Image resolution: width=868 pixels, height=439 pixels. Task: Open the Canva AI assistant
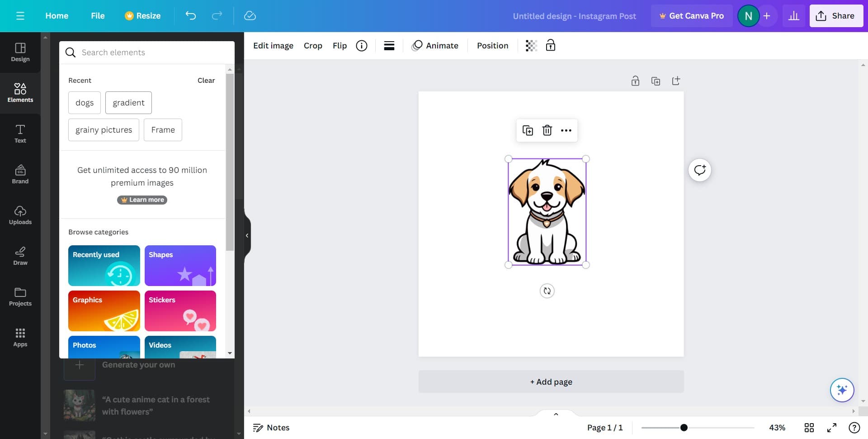pos(842,390)
